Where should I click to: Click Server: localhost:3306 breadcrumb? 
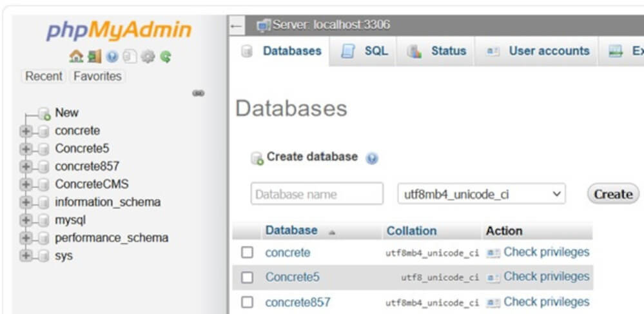coord(331,26)
